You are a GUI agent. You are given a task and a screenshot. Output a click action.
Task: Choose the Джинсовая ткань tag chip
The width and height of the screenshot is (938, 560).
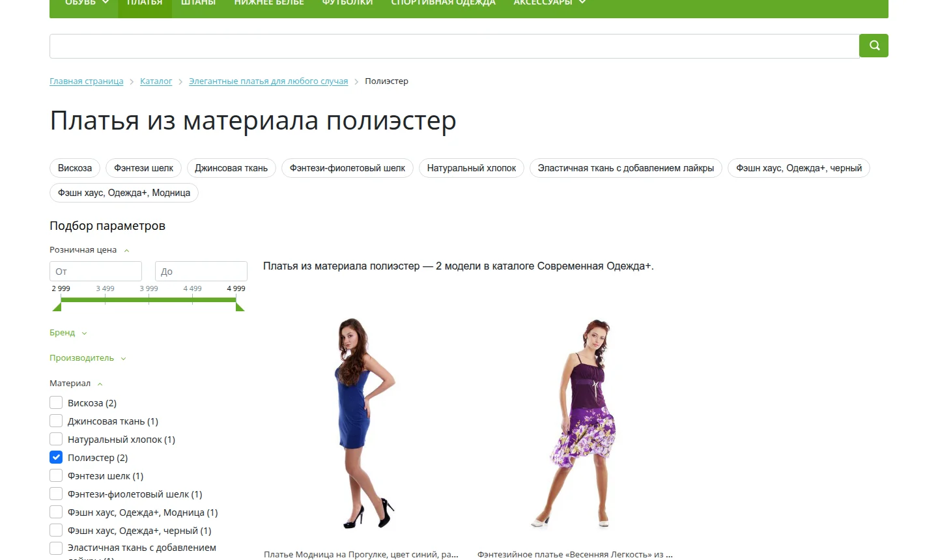click(231, 168)
